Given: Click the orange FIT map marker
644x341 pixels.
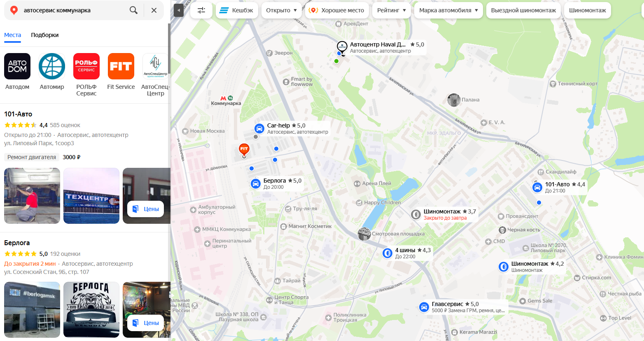Looking at the screenshot, I should point(244,150).
